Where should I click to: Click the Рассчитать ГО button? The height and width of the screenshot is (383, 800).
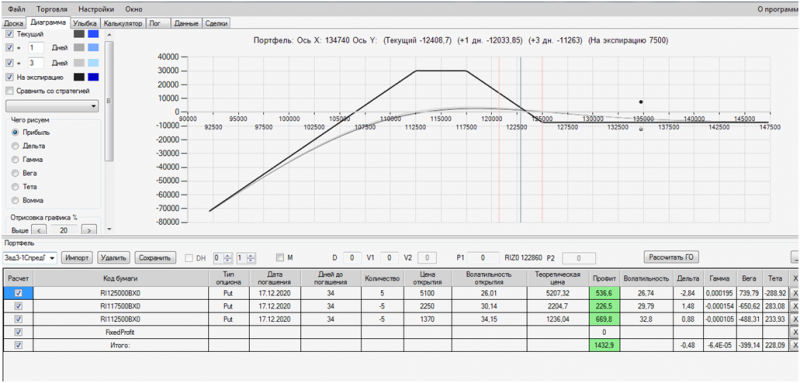(671, 256)
